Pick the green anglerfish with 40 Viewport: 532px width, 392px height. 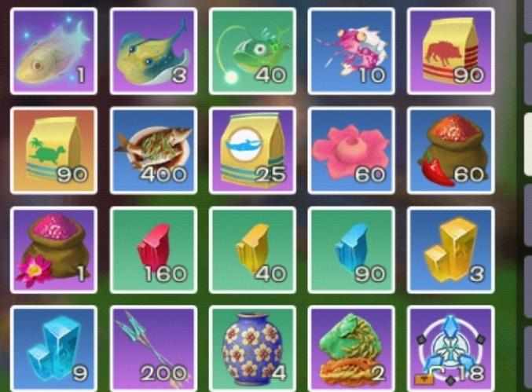pyautogui.click(x=252, y=51)
